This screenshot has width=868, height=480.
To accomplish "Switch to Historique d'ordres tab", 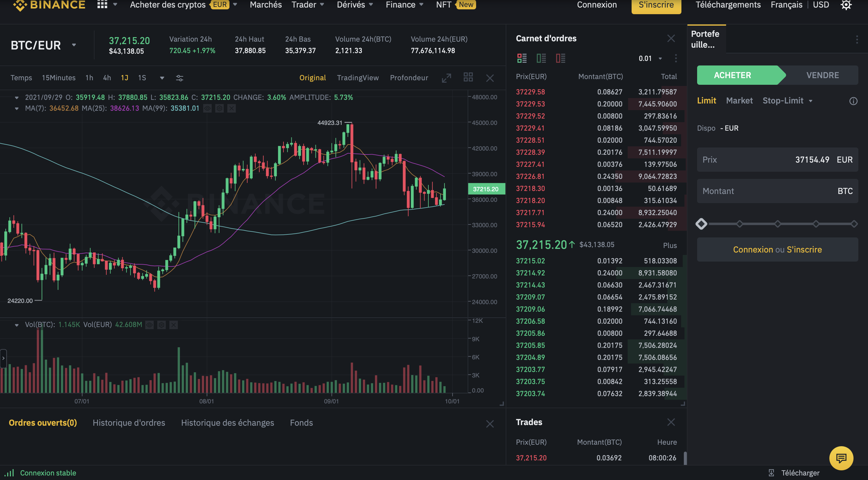I will pyautogui.click(x=129, y=423).
